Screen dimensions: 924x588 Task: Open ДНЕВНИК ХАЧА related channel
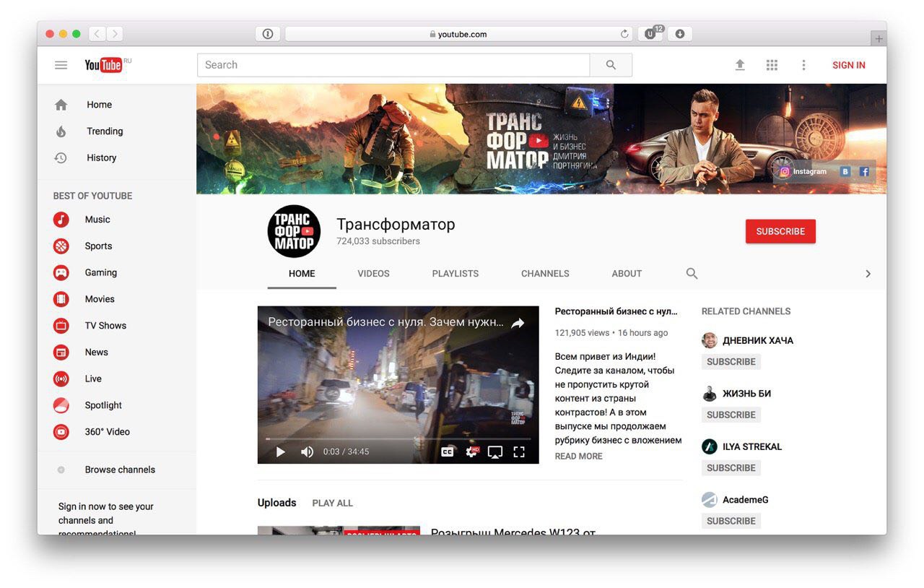pos(757,341)
